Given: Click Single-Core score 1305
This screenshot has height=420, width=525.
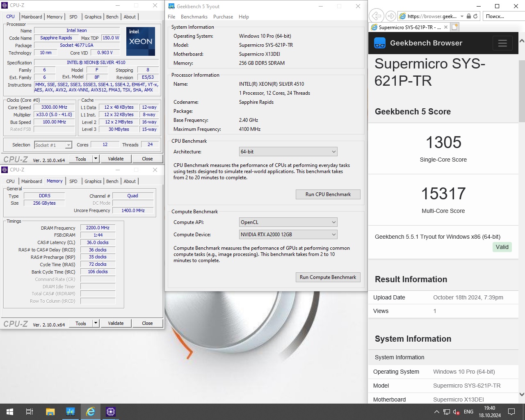Looking at the screenshot, I should pyautogui.click(x=443, y=143).
